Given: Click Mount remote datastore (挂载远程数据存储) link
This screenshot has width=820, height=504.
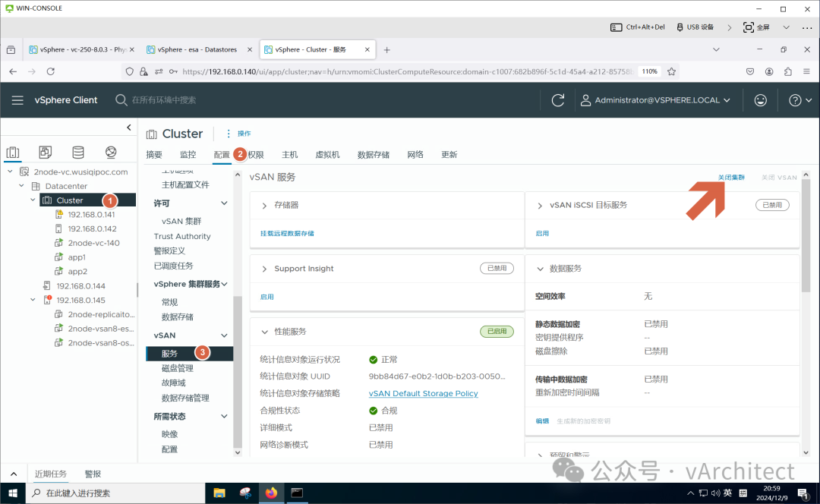Looking at the screenshot, I should click(287, 233).
